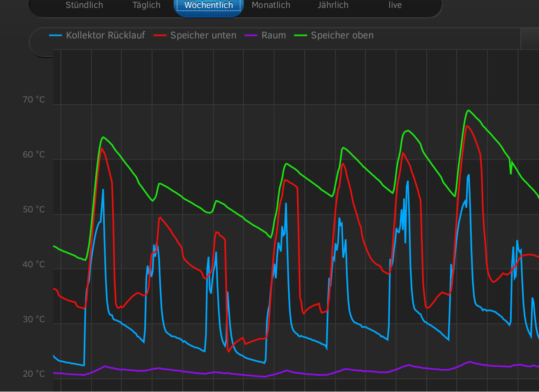This screenshot has height=392, width=539.
Task: Open the Täglich view tab
Action: click(146, 5)
